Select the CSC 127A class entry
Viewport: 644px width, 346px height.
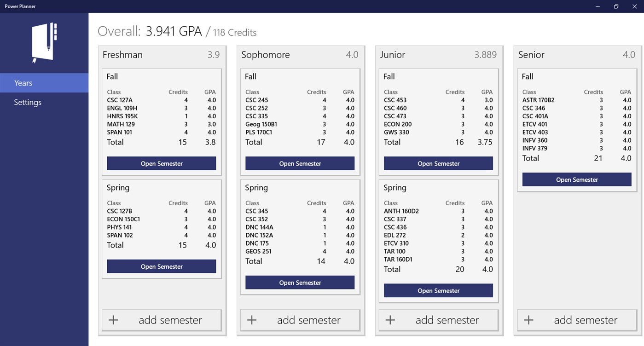(119, 100)
